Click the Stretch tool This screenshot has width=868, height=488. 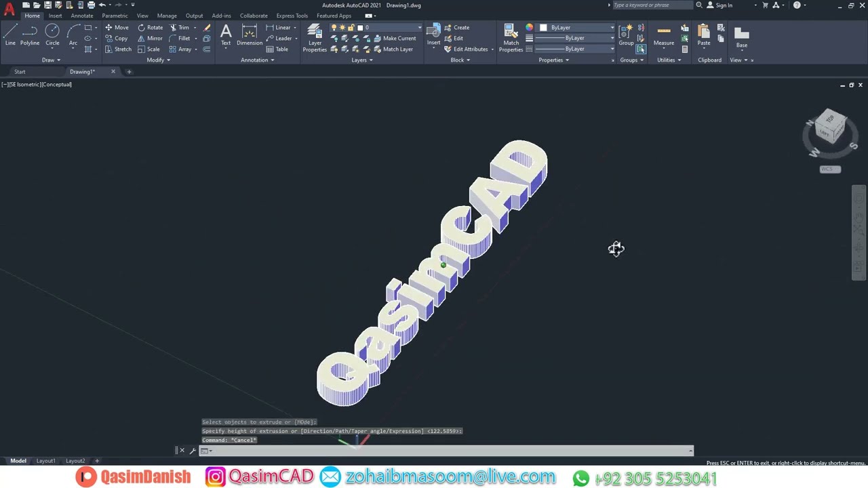[x=118, y=49]
